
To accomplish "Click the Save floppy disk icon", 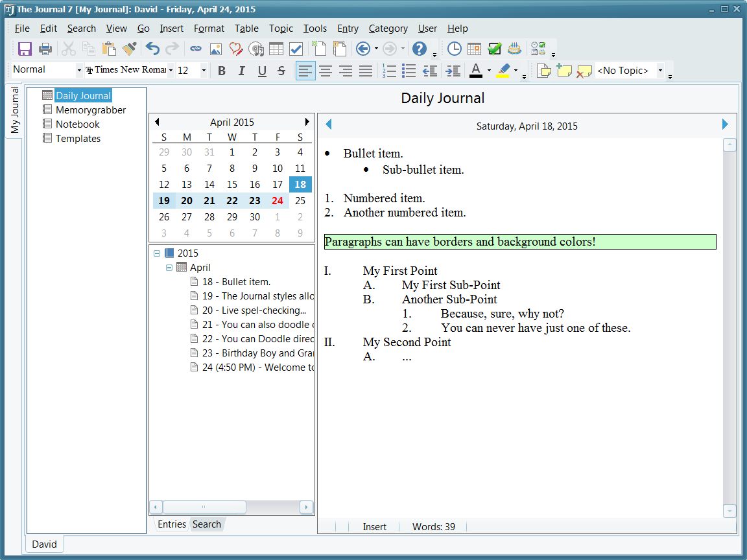I will click(x=25, y=49).
